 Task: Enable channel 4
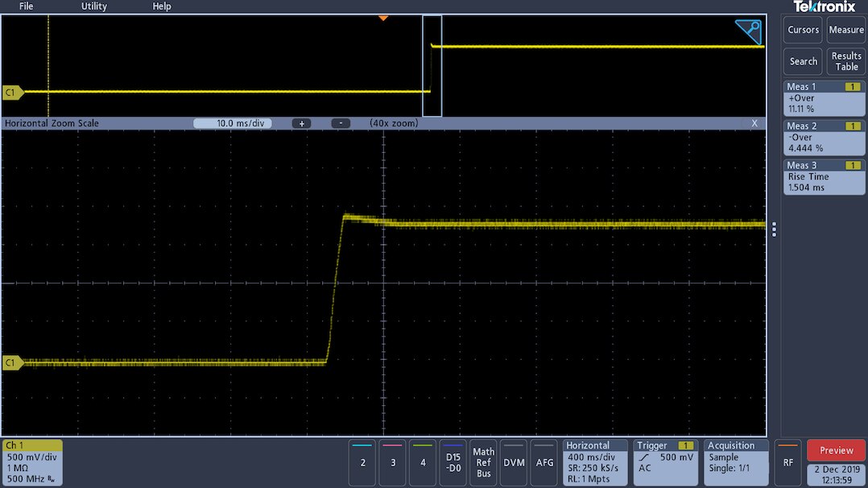point(423,462)
